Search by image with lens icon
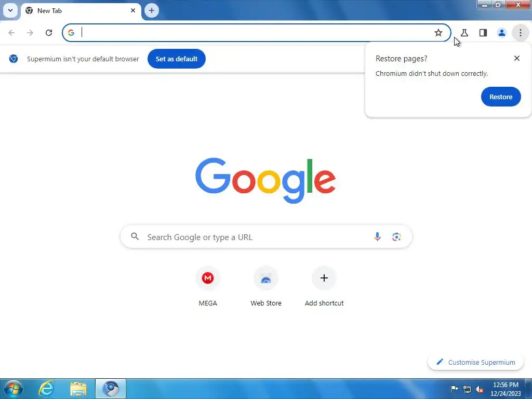Viewport: 532px width, 399px height. (x=396, y=236)
